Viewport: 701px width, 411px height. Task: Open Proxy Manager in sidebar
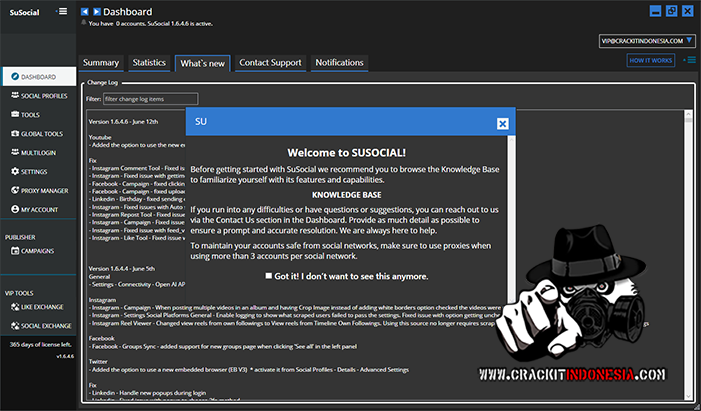44,190
